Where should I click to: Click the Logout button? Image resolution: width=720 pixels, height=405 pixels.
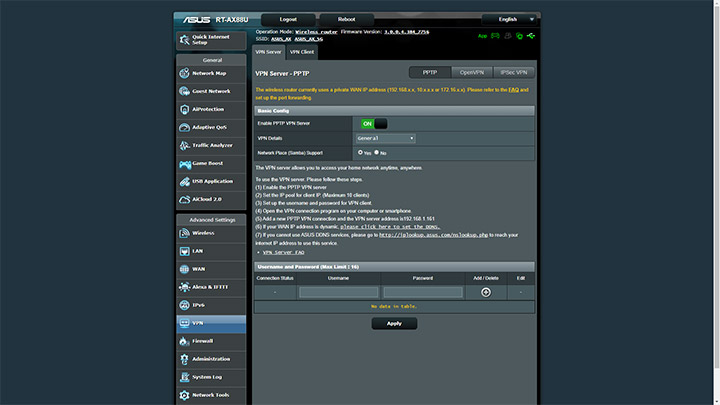pos(288,19)
